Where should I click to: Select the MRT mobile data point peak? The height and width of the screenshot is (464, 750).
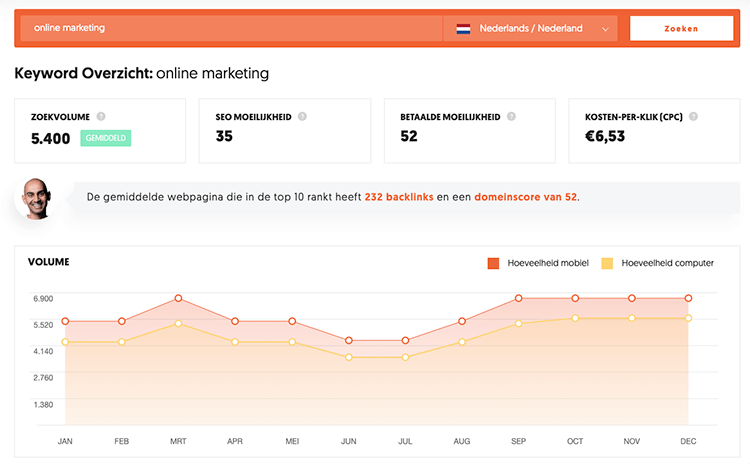pos(178,298)
